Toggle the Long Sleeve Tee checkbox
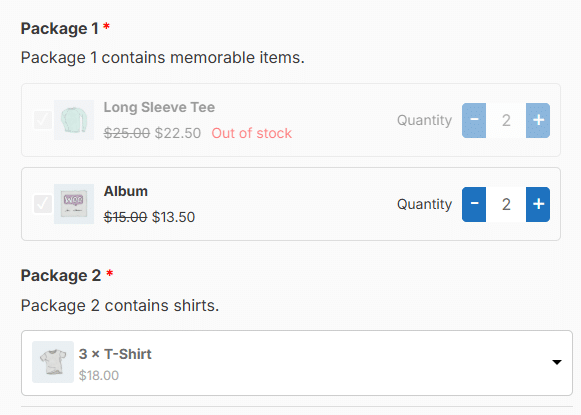Viewport: 581px width, 415px height. [x=43, y=120]
